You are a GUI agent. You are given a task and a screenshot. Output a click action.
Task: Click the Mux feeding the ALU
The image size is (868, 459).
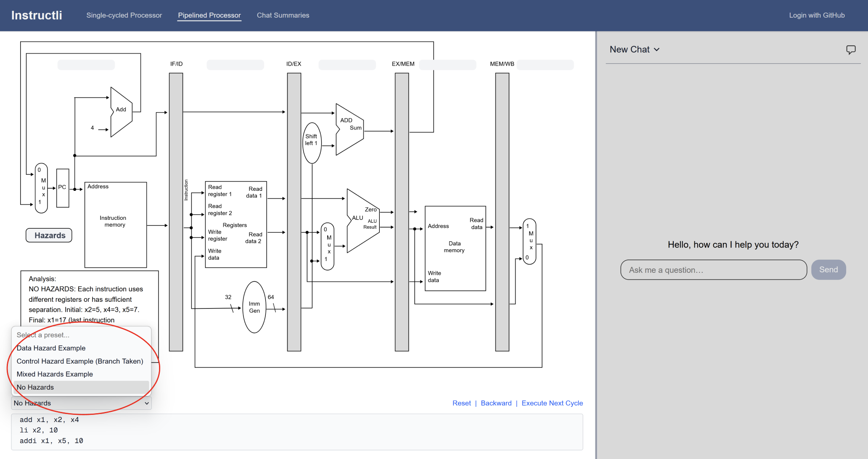click(328, 246)
